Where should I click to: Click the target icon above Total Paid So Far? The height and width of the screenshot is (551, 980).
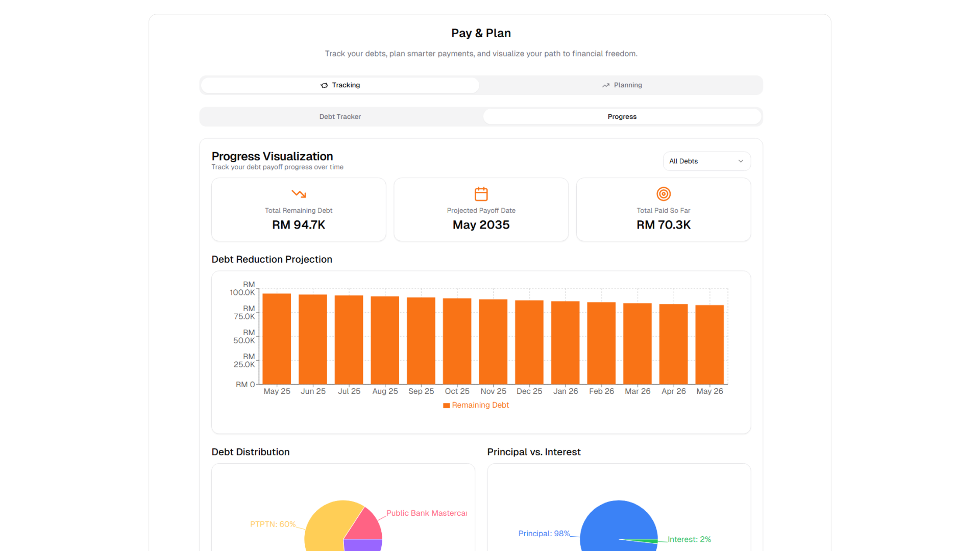click(664, 194)
